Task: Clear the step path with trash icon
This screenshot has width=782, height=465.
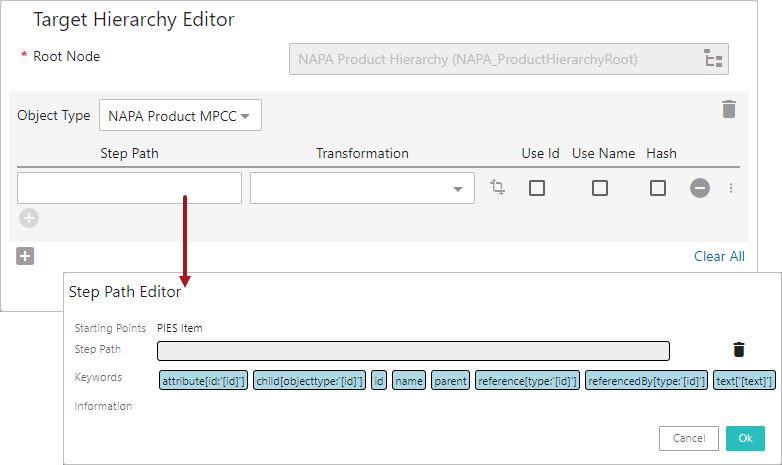Action: (739, 349)
